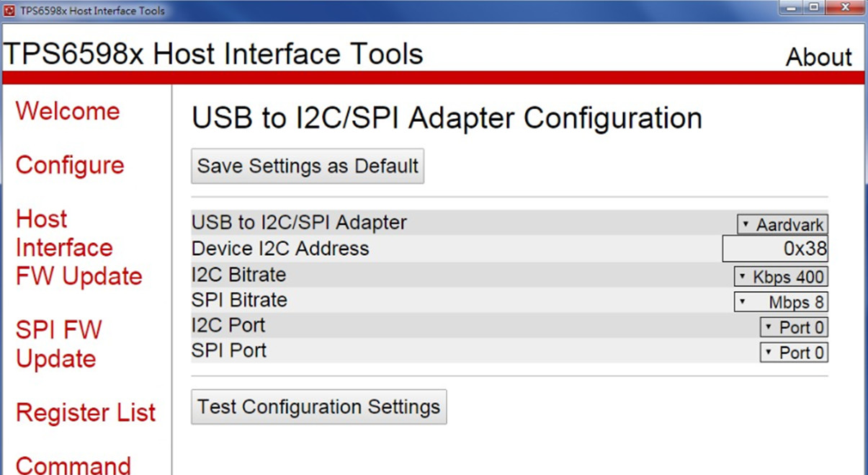The width and height of the screenshot is (868, 475).
Task: Expand the SPI Port dropdown
Action: coord(793,352)
